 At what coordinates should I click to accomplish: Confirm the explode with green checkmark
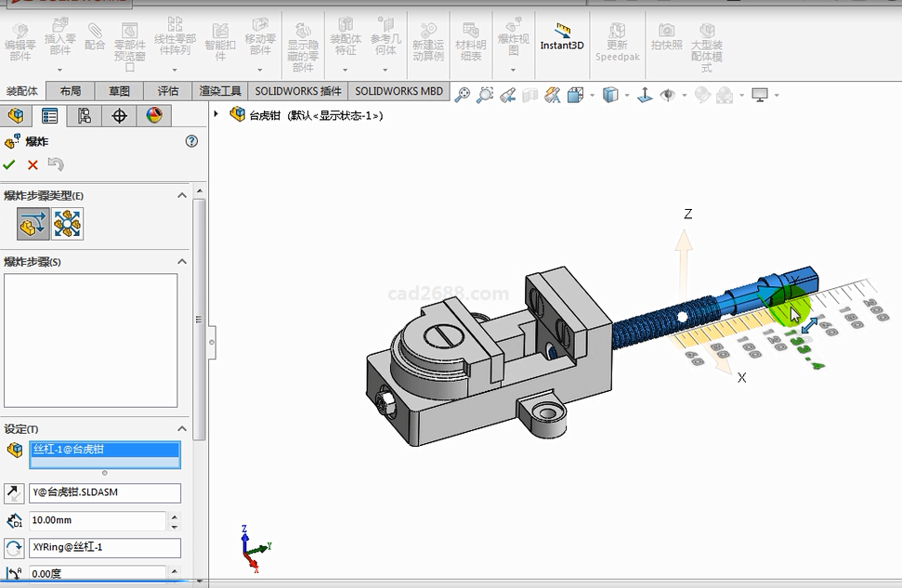(x=9, y=164)
